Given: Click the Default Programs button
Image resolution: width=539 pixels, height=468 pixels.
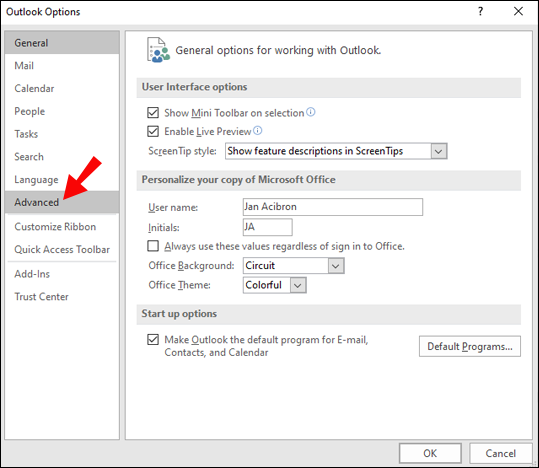Looking at the screenshot, I should [470, 346].
